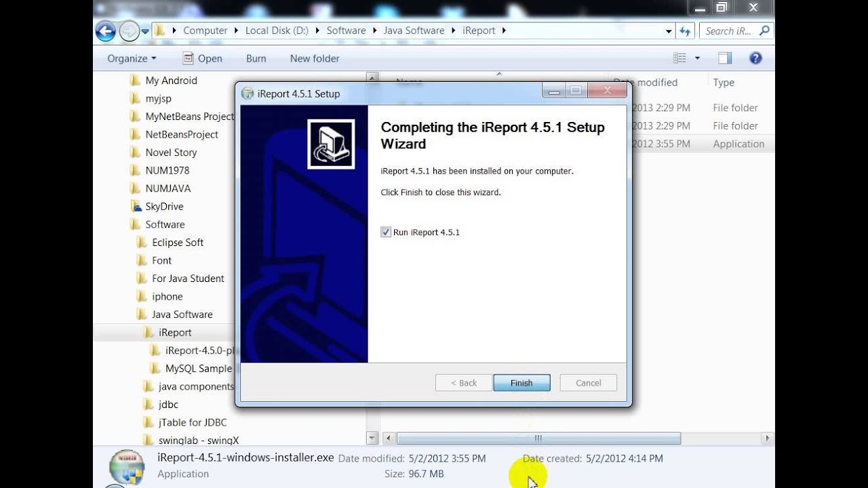The width and height of the screenshot is (868, 488).
Task: Click the Application type cell in file list
Action: (x=738, y=144)
